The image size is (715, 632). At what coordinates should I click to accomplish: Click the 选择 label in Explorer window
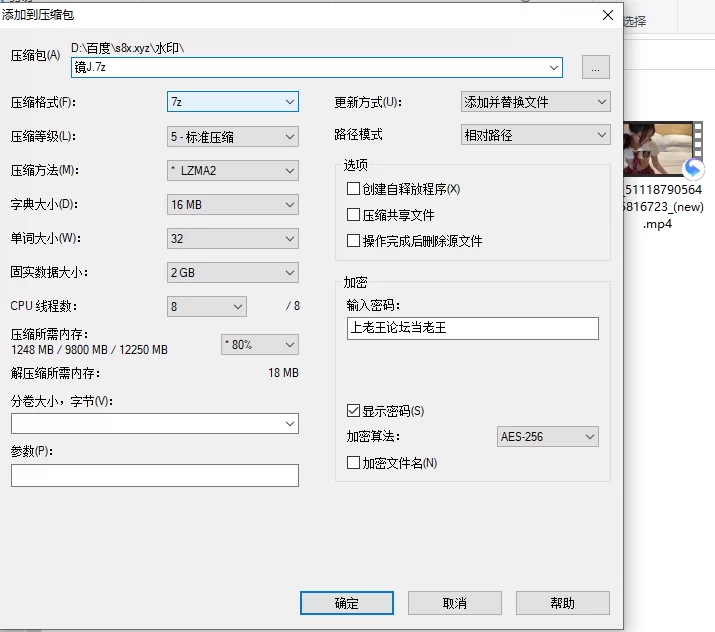[634, 21]
